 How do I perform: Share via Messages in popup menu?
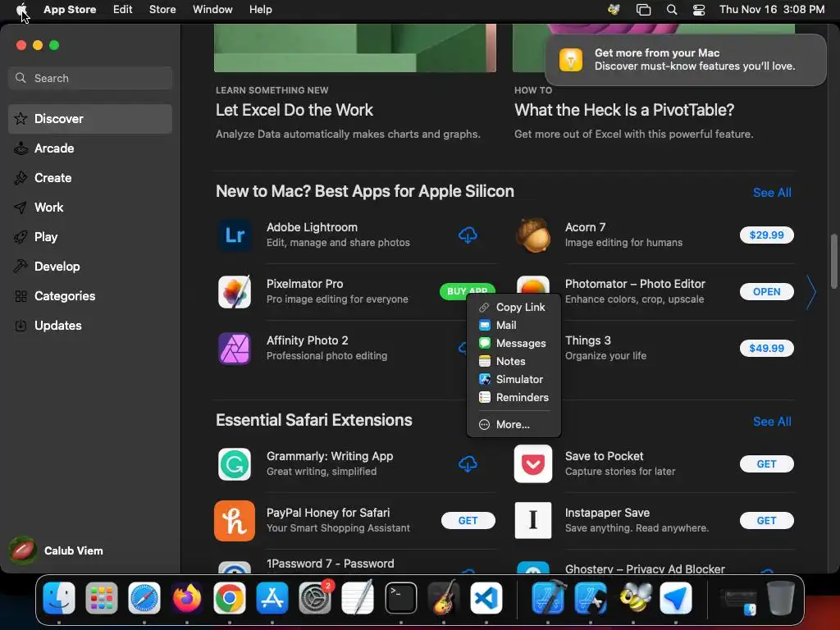point(514,344)
